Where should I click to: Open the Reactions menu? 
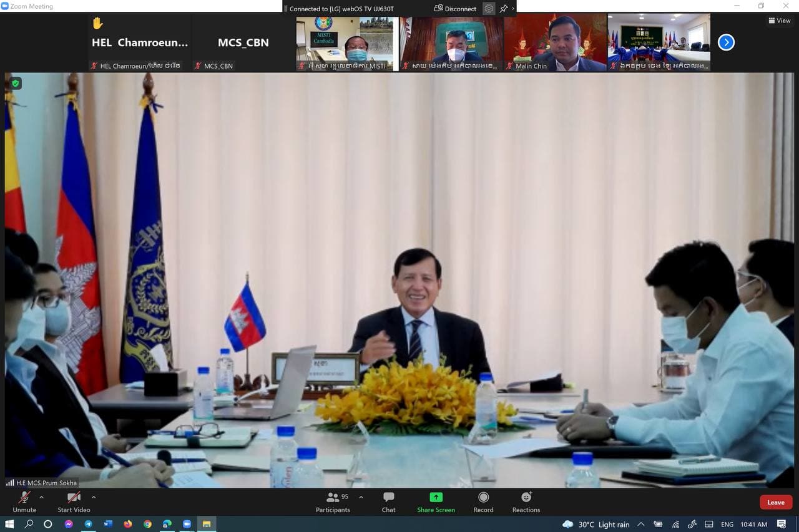pyautogui.click(x=526, y=501)
